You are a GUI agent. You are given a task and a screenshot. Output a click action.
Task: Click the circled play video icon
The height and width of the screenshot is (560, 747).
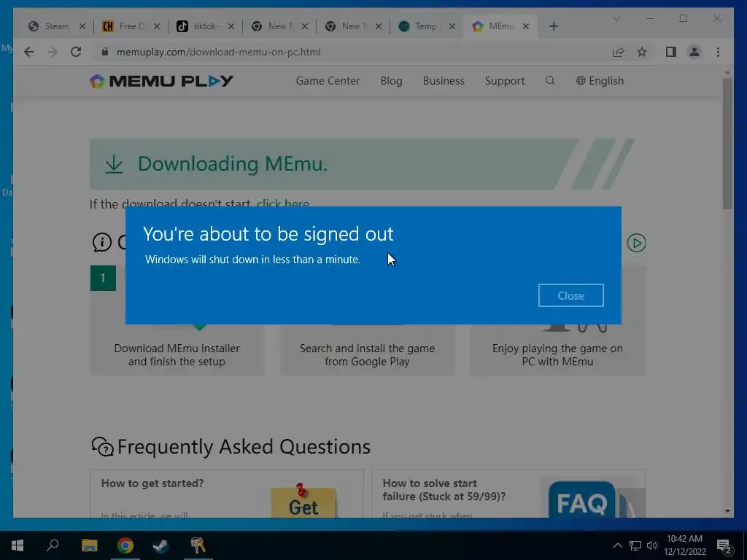point(636,243)
